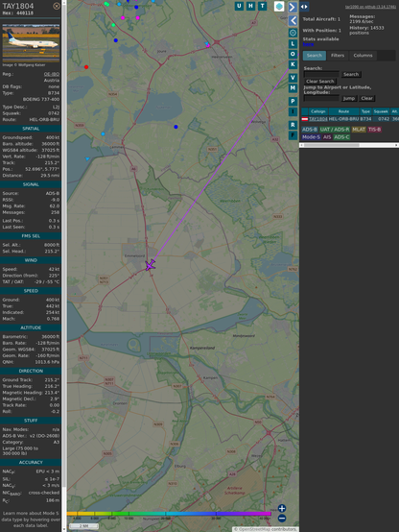Open the stats available 'here' link

[x=308, y=44]
